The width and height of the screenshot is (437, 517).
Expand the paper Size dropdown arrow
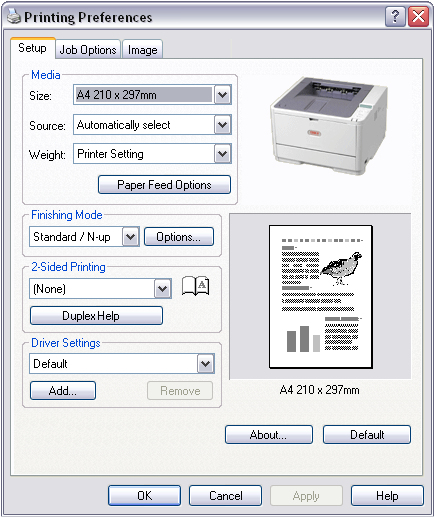click(223, 95)
